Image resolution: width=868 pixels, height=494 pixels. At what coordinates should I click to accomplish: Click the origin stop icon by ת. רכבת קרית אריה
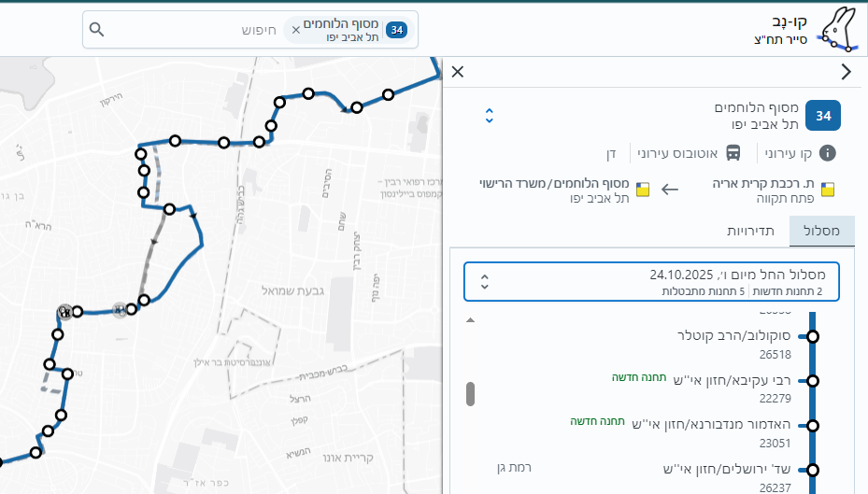coord(828,190)
